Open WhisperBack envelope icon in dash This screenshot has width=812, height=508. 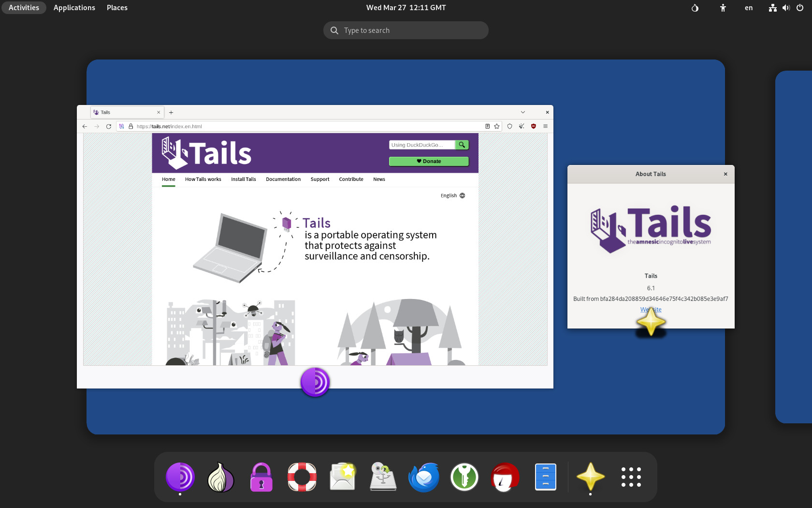(x=343, y=477)
